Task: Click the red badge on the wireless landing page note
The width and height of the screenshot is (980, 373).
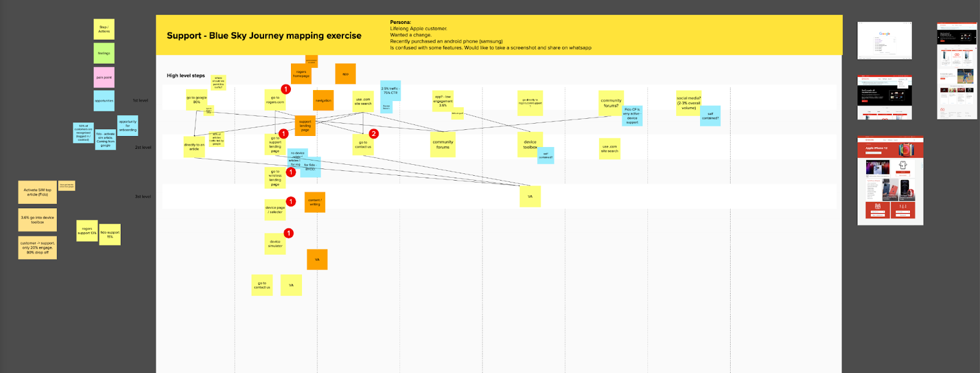Action: tap(291, 172)
